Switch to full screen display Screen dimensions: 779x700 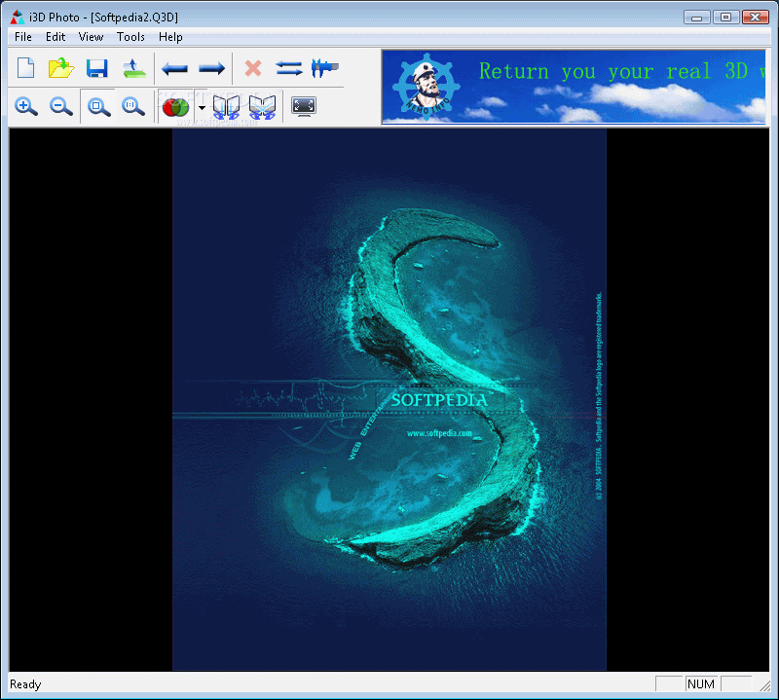click(x=304, y=106)
